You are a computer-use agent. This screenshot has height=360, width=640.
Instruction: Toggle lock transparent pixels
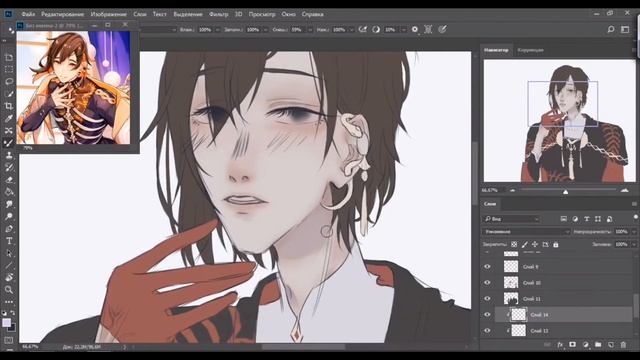click(514, 244)
